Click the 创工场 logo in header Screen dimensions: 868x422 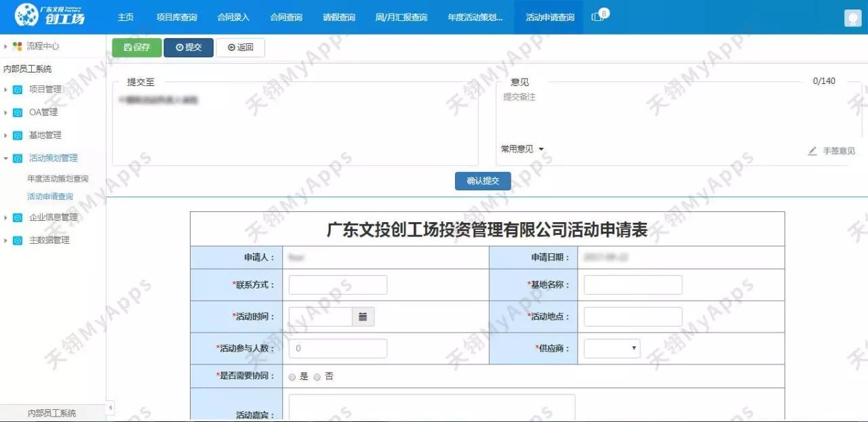point(50,15)
